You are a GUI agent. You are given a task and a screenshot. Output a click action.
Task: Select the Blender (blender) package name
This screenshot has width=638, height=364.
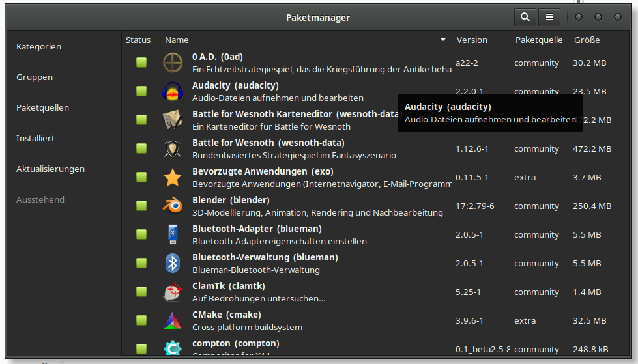pyautogui.click(x=231, y=200)
